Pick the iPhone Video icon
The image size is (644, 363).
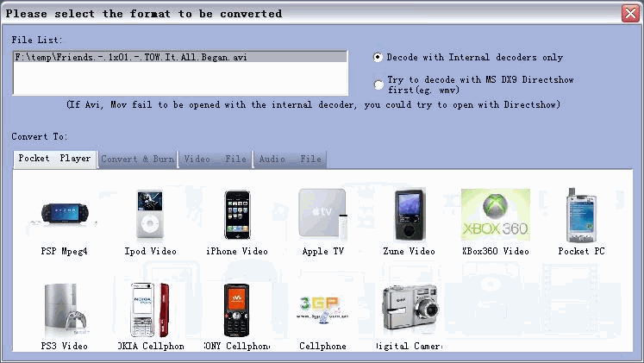237,216
